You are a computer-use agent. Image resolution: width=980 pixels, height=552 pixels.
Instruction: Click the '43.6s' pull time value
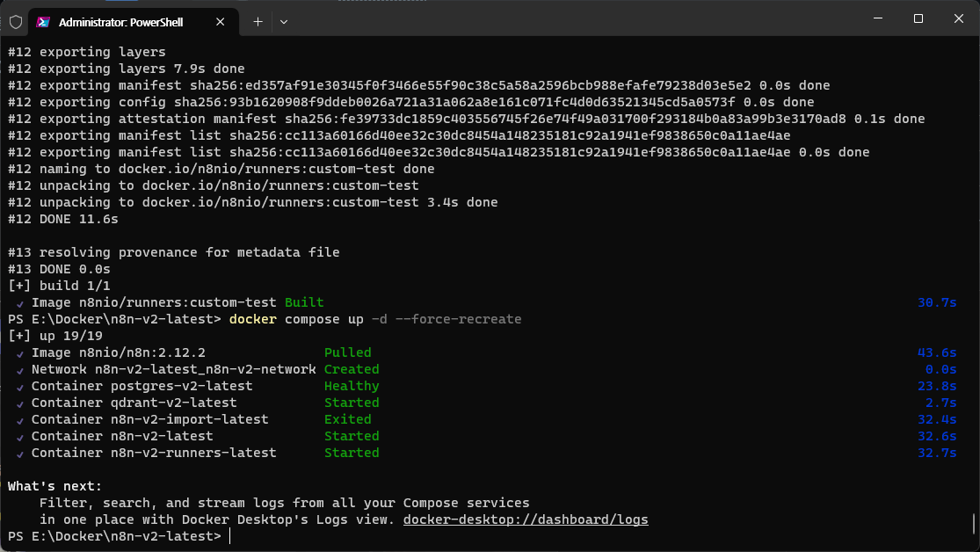pyautogui.click(x=937, y=352)
